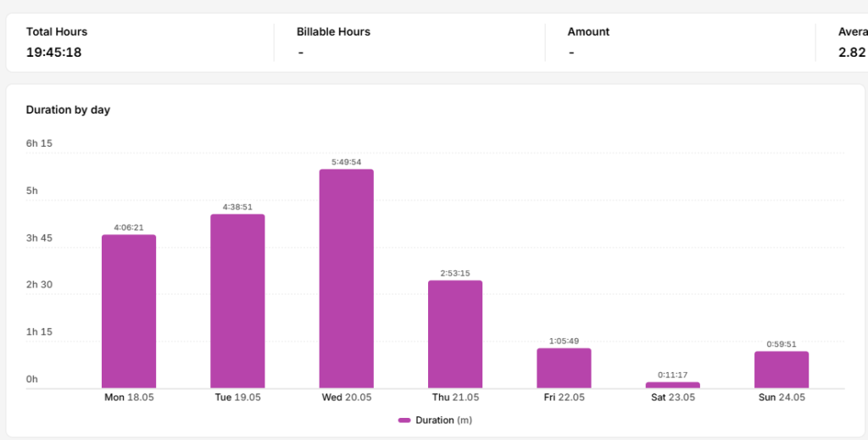868x440 pixels.
Task: Click the Billable Hours summary card
Action: pos(409,42)
